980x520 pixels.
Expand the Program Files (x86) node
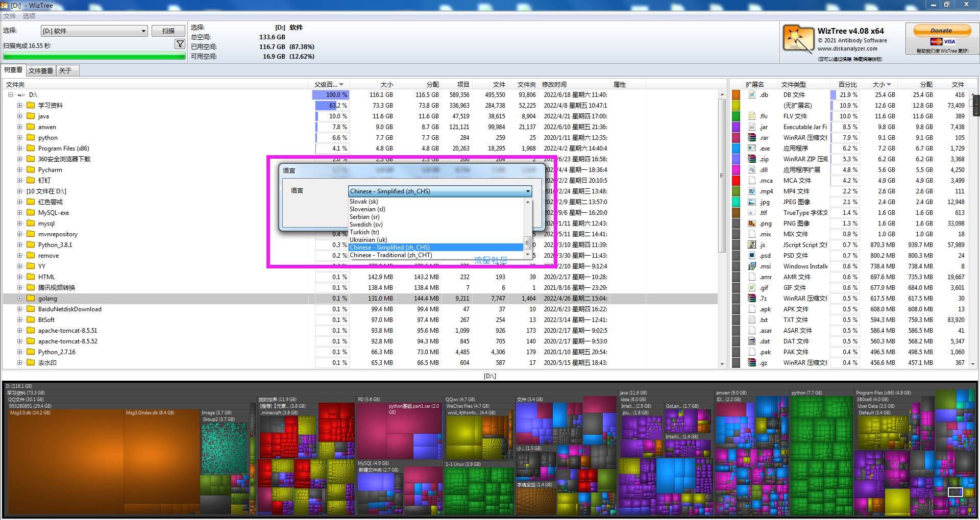coord(19,148)
